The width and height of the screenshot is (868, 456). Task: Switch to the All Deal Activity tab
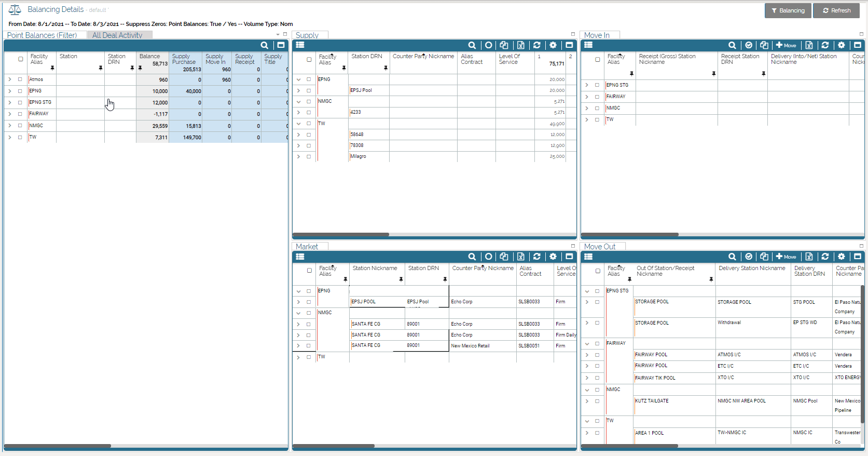[x=117, y=35]
